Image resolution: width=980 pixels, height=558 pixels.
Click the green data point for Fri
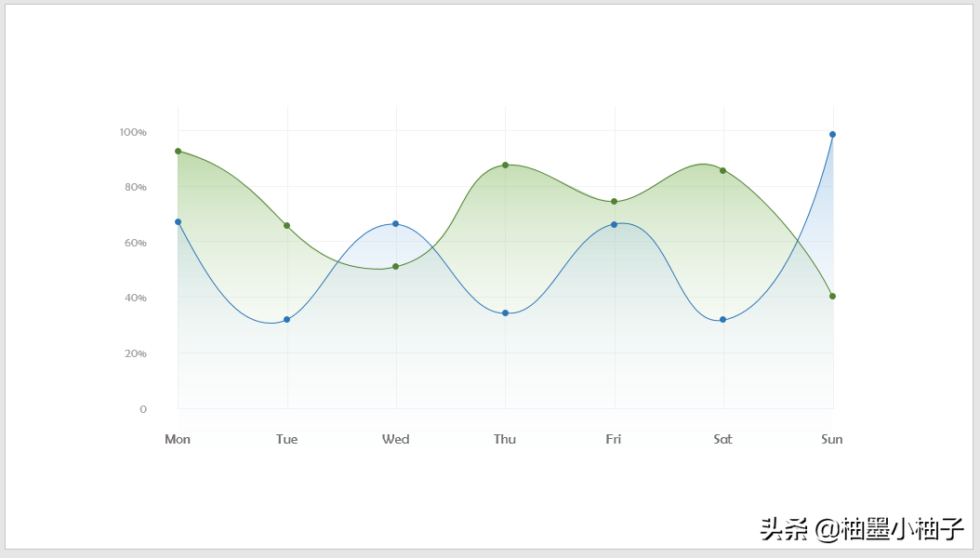[614, 201]
